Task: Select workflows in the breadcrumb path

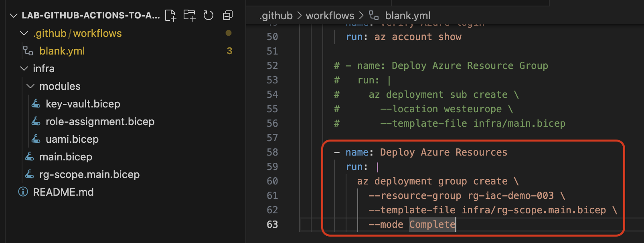Action: (330, 16)
